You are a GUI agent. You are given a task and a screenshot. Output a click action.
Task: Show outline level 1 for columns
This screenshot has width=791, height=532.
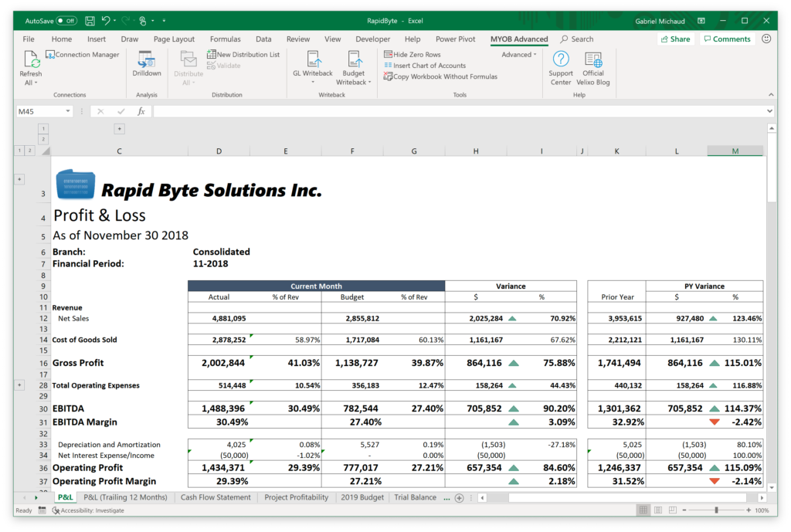[x=43, y=129]
